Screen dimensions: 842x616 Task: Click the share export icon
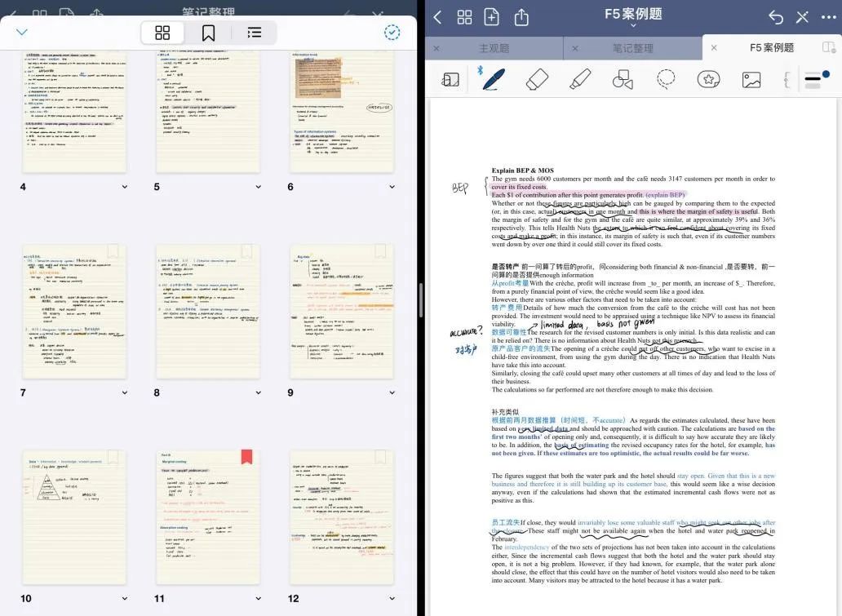pos(521,17)
